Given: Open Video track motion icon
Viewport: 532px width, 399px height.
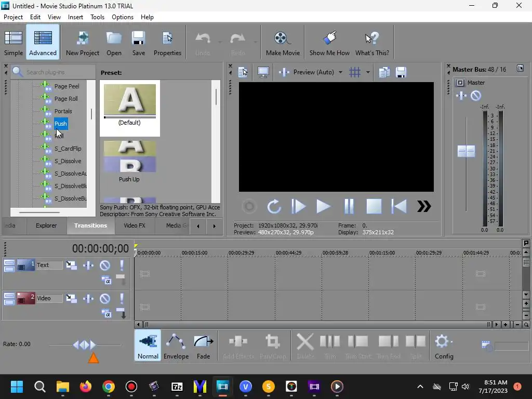Looking at the screenshot, I should (71, 298).
